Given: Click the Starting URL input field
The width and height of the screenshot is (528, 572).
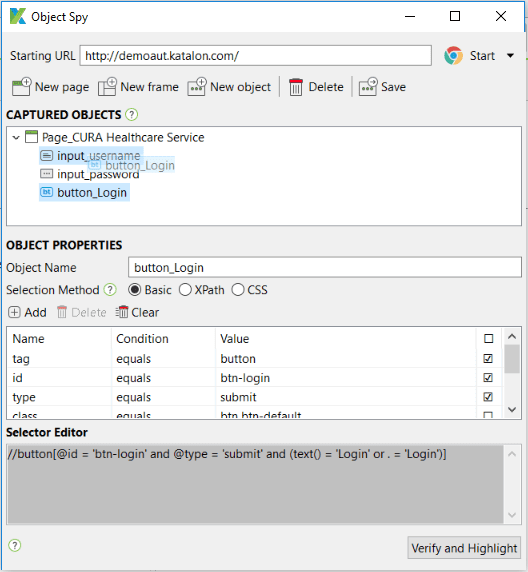Looking at the screenshot, I should click(255, 56).
